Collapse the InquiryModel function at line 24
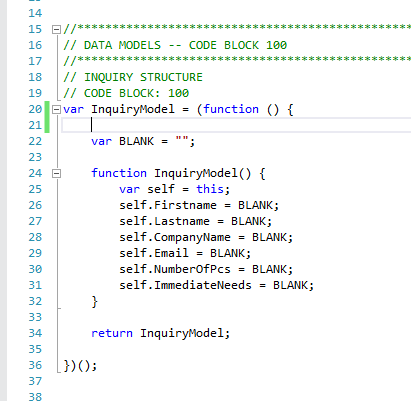Image resolution: width=411 pixels, height=401 pixels. 56,174
